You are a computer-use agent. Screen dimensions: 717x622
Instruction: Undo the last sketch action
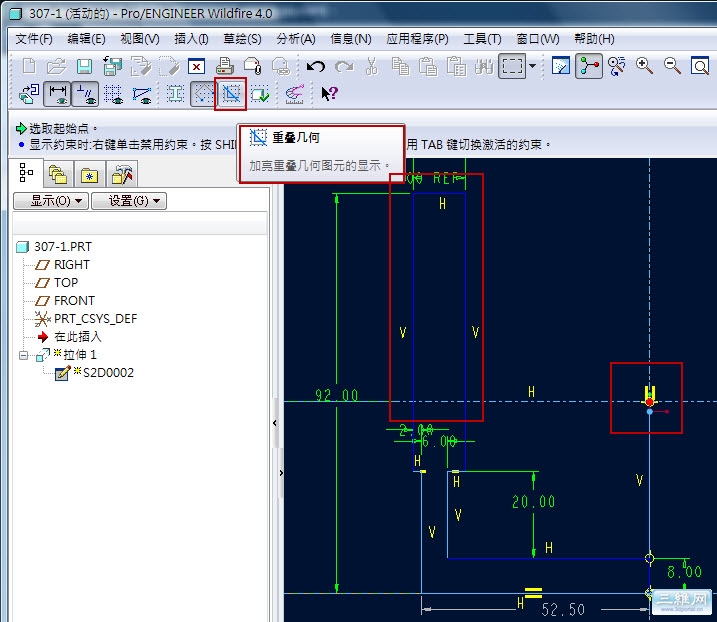tap(316, 67)
